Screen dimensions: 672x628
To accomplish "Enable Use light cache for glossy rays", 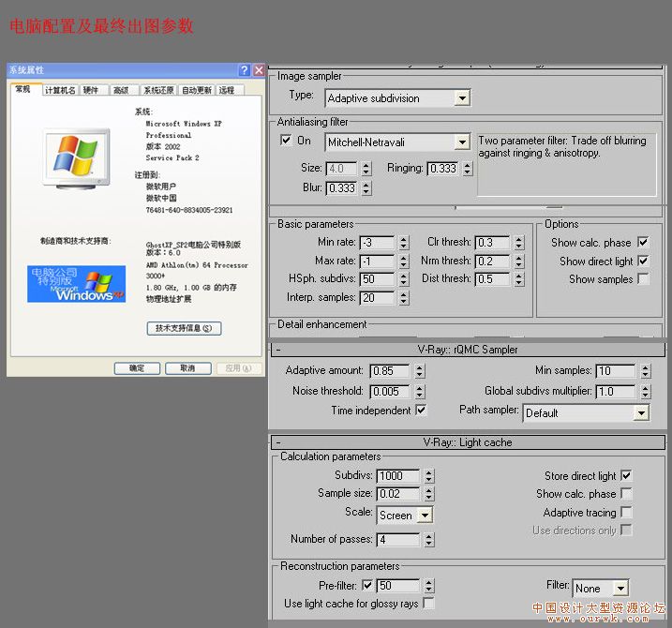I will 428,604.
